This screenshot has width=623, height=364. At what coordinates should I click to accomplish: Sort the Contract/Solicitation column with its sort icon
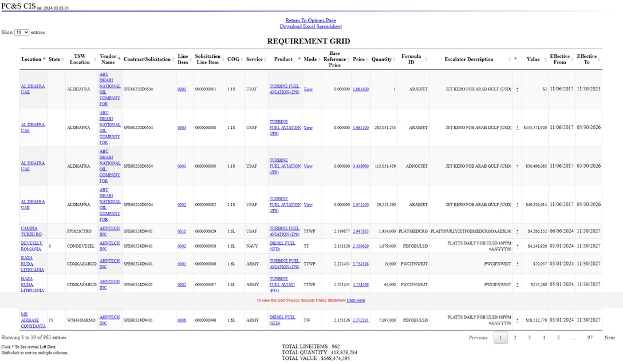(x=173, y=60)
